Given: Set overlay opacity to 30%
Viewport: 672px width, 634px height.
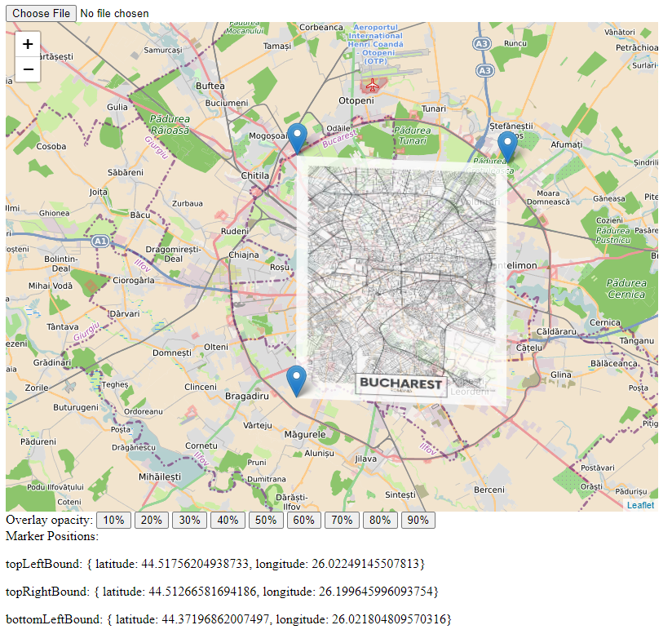Looking at the screenshot, I should (x=189, y=521).
